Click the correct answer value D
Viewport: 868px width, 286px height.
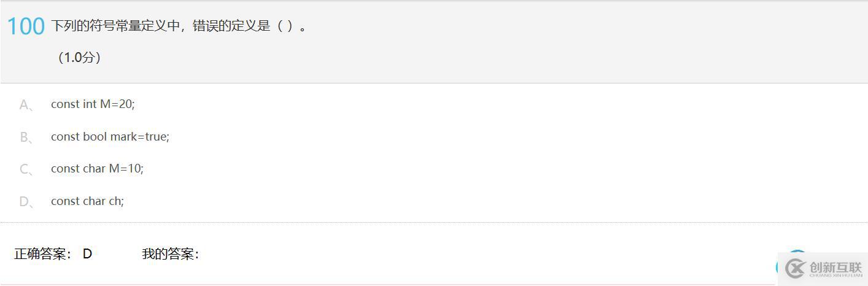click(x=87, y=254)
